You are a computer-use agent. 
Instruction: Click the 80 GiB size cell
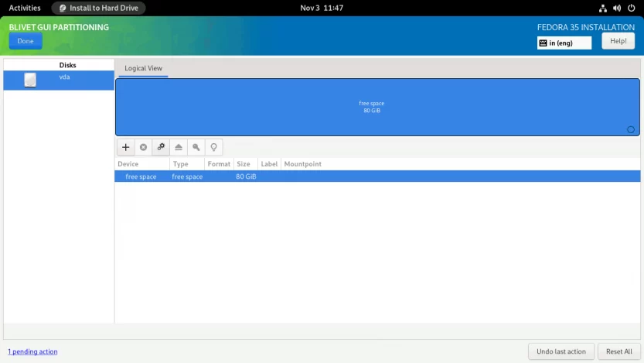pos(246,176)
